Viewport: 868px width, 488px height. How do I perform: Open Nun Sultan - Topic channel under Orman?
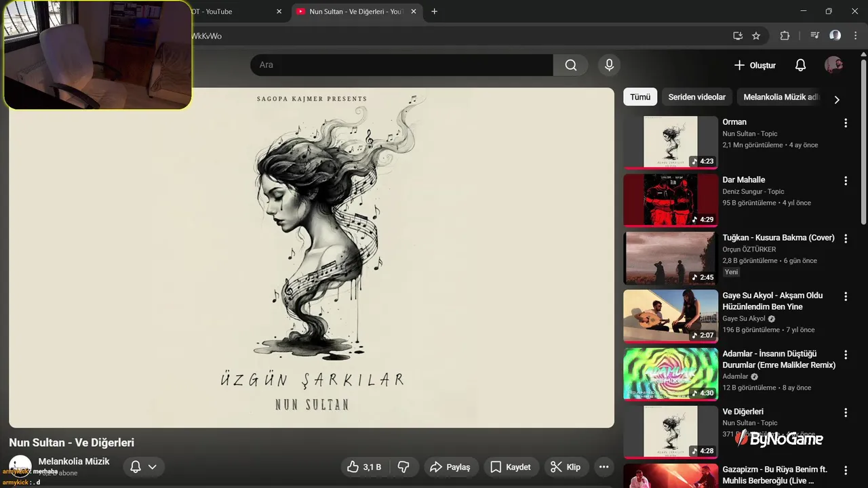[x=750, y=134]
